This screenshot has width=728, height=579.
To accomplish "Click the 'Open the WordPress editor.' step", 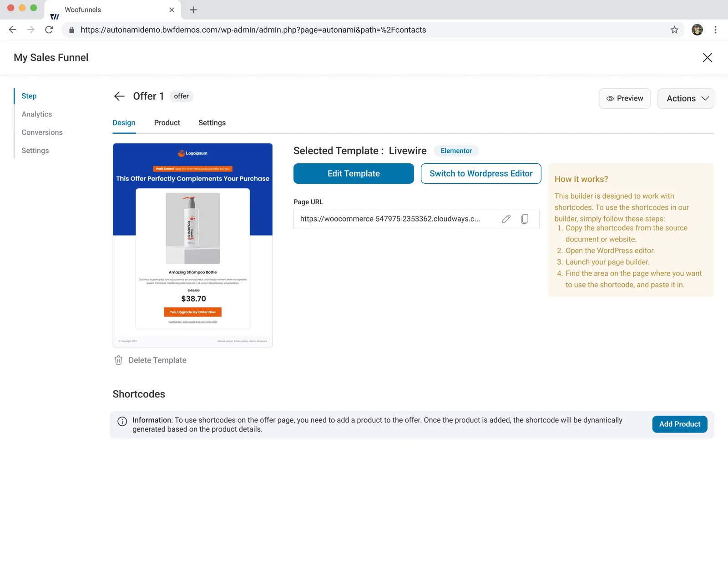I will coord(610,251).
